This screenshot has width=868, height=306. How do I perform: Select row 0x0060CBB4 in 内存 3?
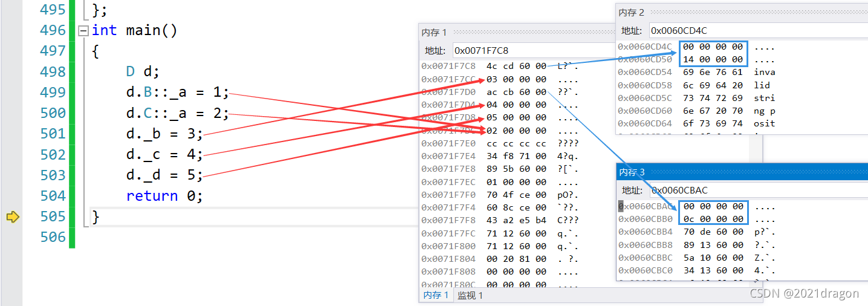tap(697, 232)
